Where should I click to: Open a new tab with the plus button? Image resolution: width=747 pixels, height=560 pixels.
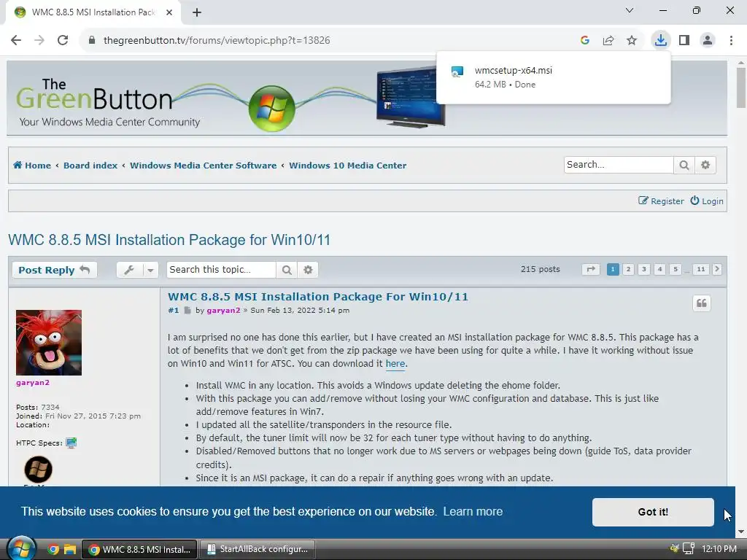197,12
